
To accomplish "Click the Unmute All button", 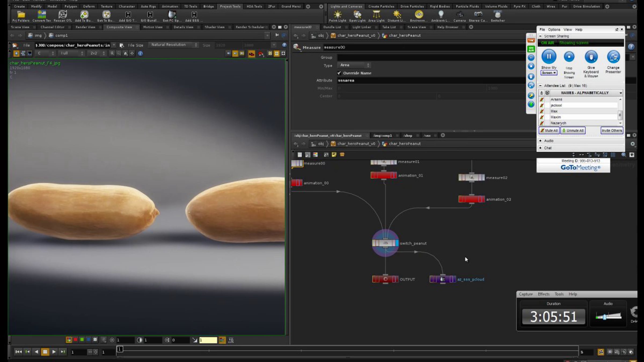I will 573,131.
